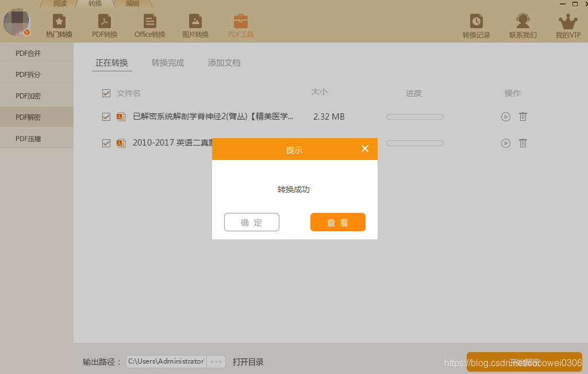588x374 pixels.
Task: Click PDF icon of 已解密系统解剖学 file
Action: coord(121,117)
